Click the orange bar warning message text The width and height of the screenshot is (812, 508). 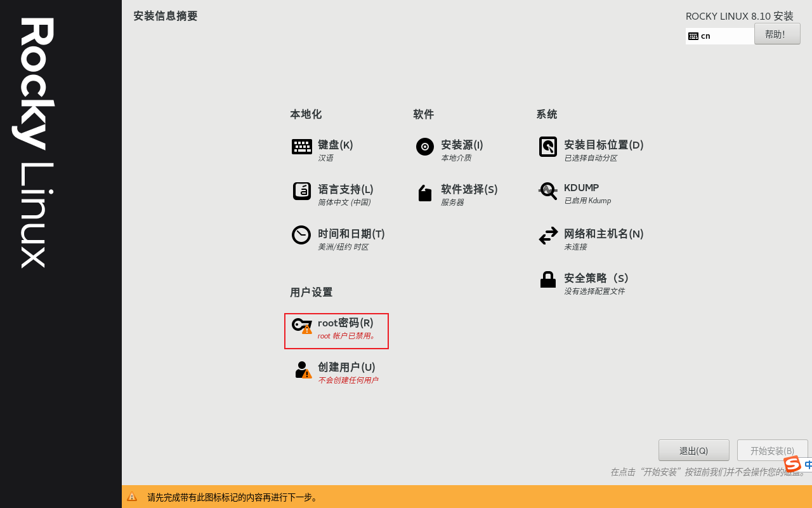(233, 497)
